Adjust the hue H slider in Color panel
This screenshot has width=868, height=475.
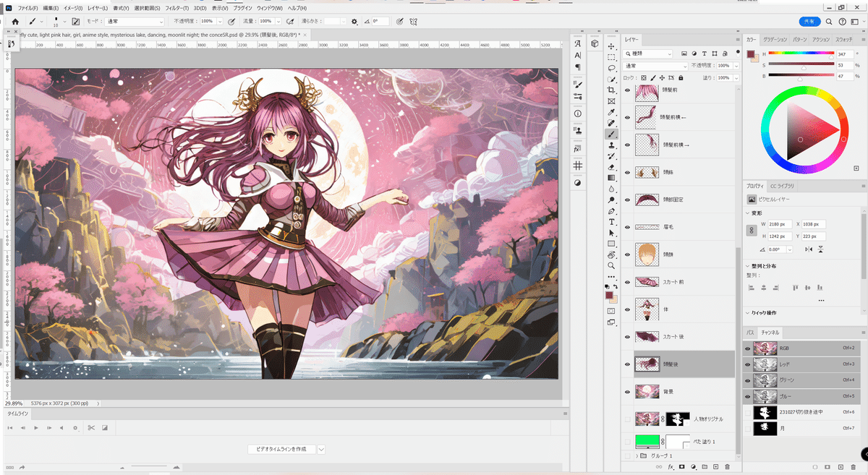coord(800,54)
